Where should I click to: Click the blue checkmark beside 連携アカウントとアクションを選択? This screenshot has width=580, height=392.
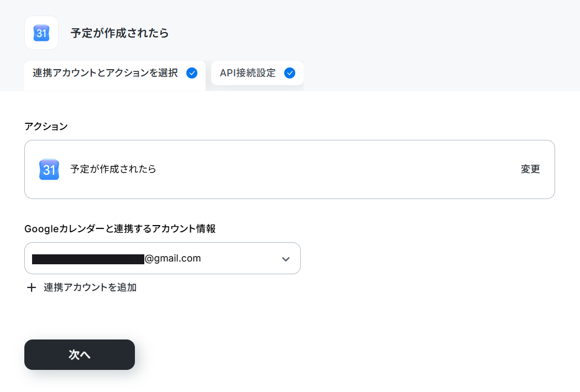tap(192, 73)
